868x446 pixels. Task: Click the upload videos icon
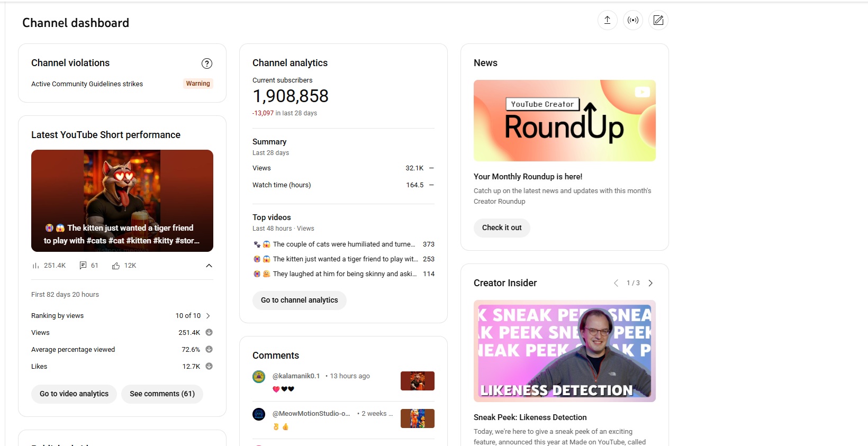coord(607,20)
